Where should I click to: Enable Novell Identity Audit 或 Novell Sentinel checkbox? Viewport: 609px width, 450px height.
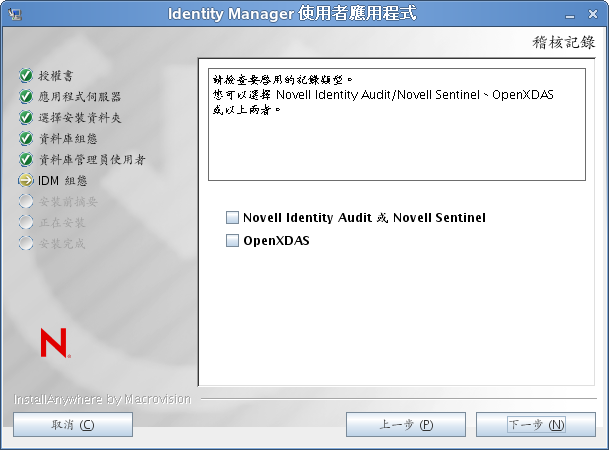233,217
